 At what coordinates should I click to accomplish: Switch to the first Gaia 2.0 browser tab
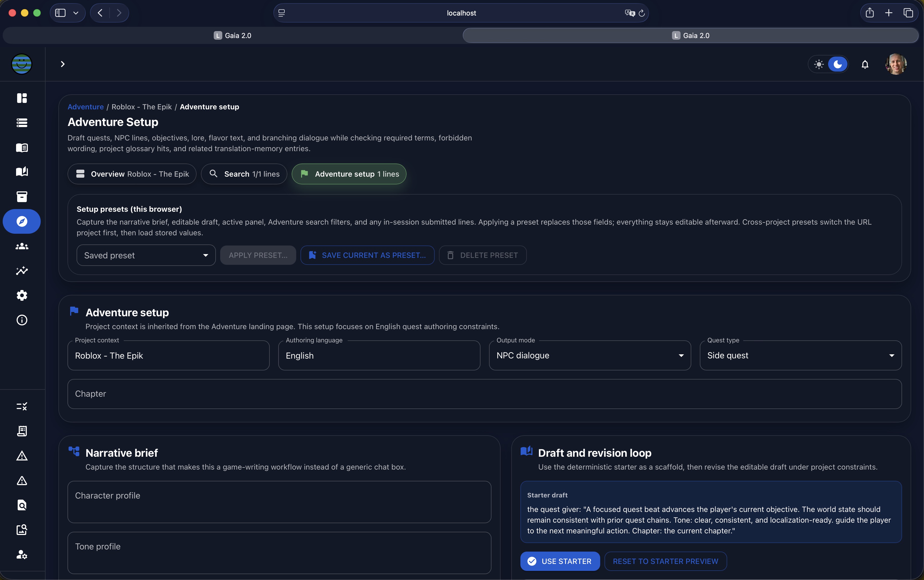pyautogui.click(x=232, y=35)
